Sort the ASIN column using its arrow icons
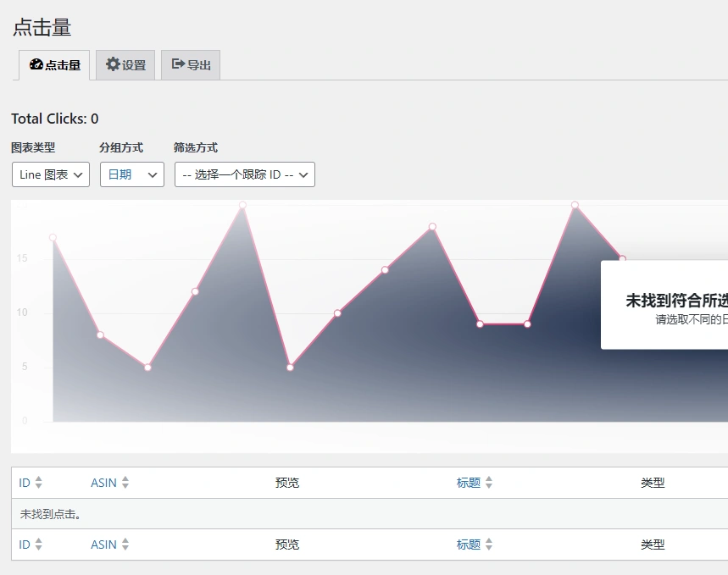This screenshot has height=575, width=728. click(x=124, y=482)
